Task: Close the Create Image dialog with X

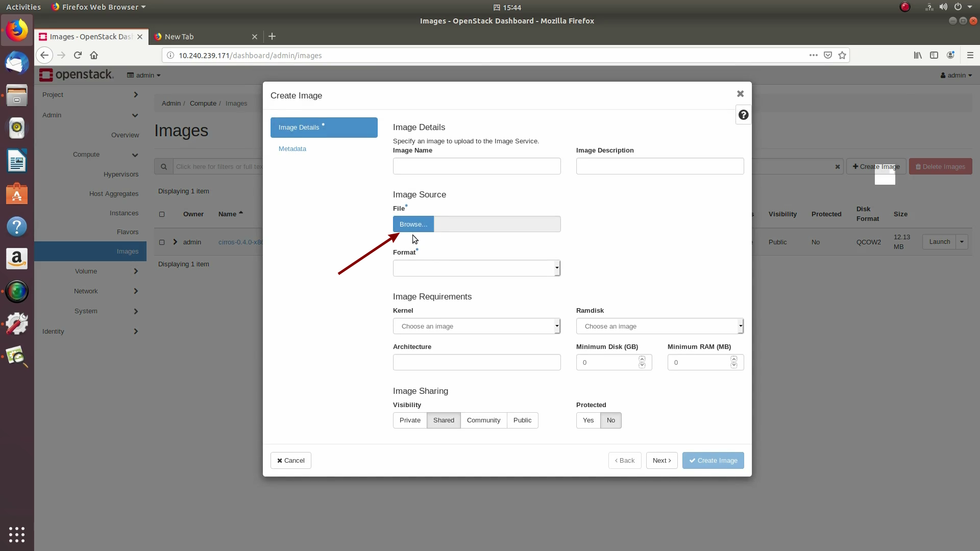Action: point(740,94)
